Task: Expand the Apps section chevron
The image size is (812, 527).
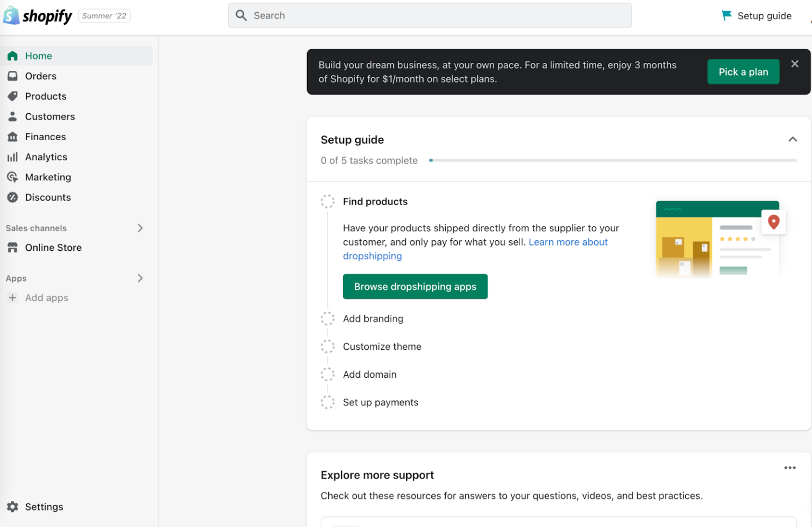Action: [x=140, y=278]
